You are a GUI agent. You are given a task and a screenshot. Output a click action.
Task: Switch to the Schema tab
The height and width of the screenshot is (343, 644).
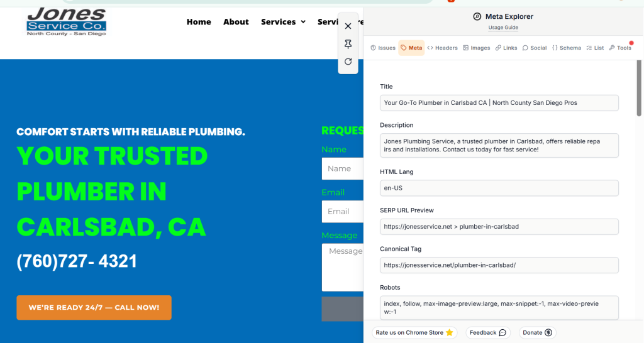(x=567, y=48)
